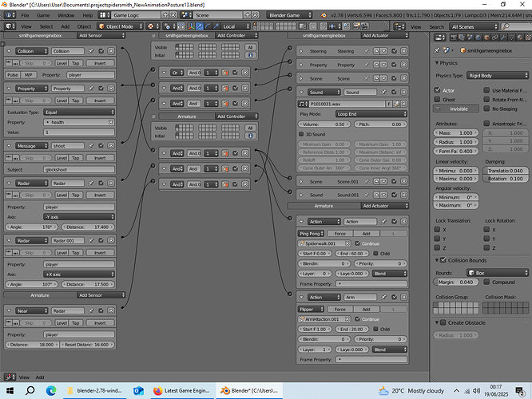Pin the Sound actuator

point(383,93)
